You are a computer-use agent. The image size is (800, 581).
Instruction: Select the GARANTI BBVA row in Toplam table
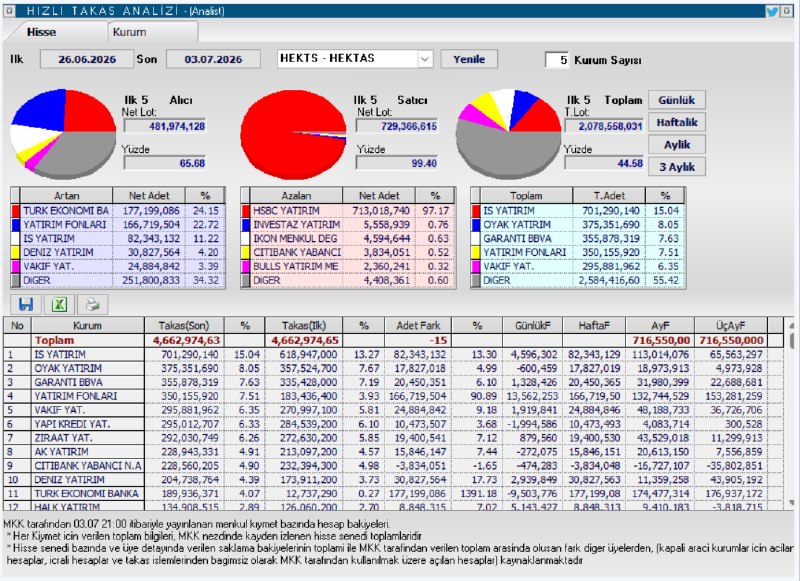tap(579, 239)
